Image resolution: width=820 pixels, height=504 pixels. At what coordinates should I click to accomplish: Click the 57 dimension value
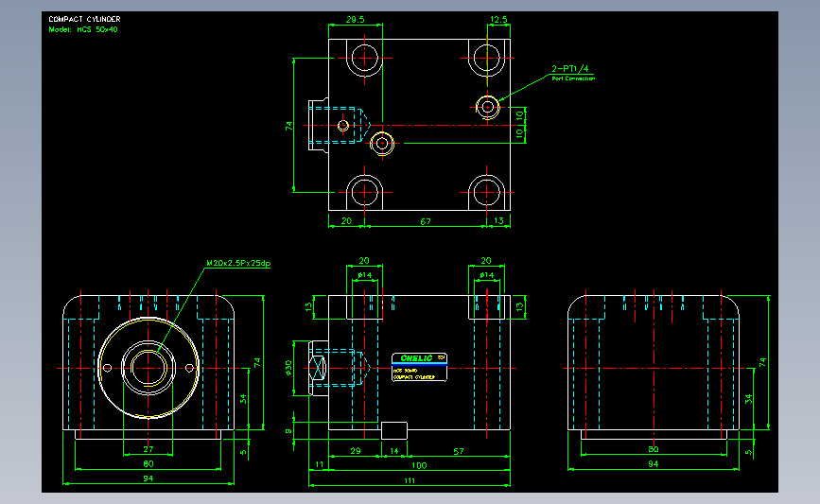point(458,451)
